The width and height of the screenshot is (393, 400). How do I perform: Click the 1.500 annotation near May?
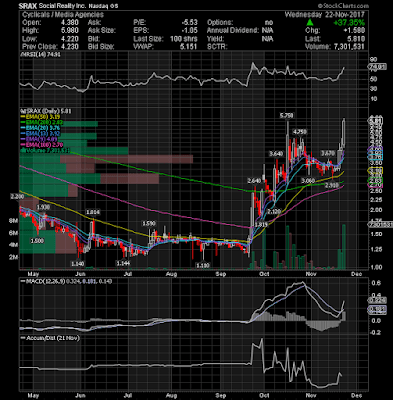(37, 240)
